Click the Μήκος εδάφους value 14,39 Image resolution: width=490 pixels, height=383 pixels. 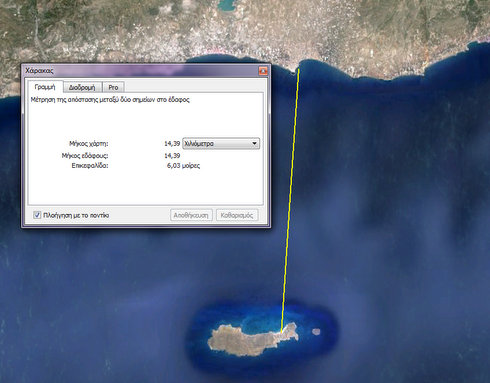[x=172, y=156]
